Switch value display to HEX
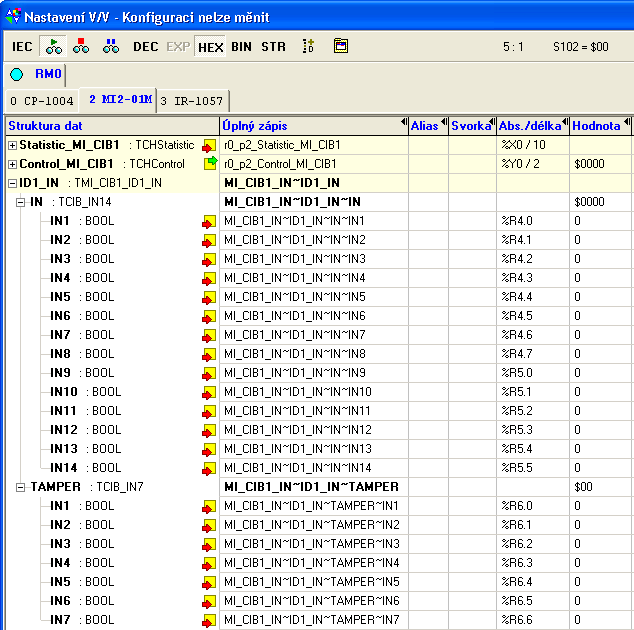The width and height of the screenshot is (634, 630). [210, 47]
